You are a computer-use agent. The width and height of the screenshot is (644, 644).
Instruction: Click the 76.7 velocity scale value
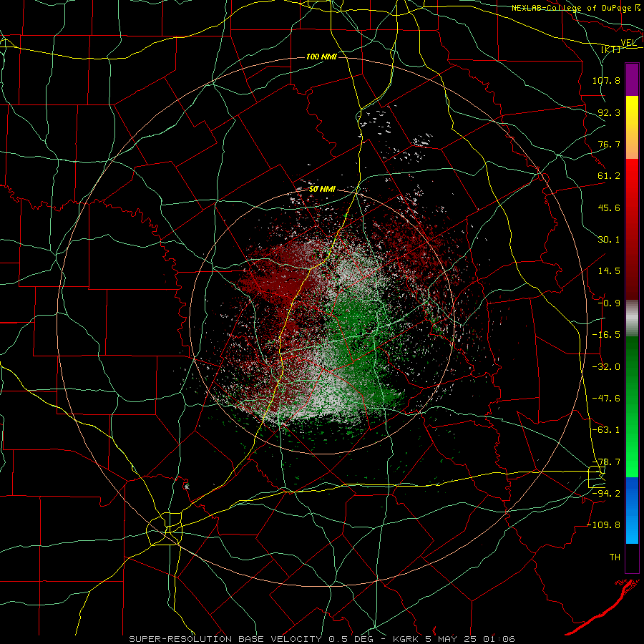[609, 144]
